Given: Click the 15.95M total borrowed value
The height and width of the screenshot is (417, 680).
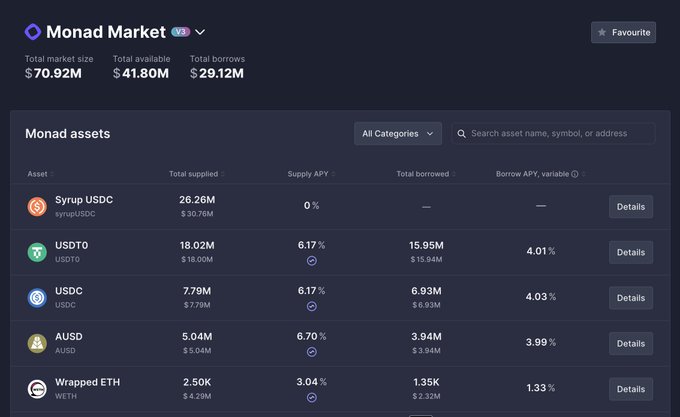Looking at the screenshot, I should click(x=426, y=245).
